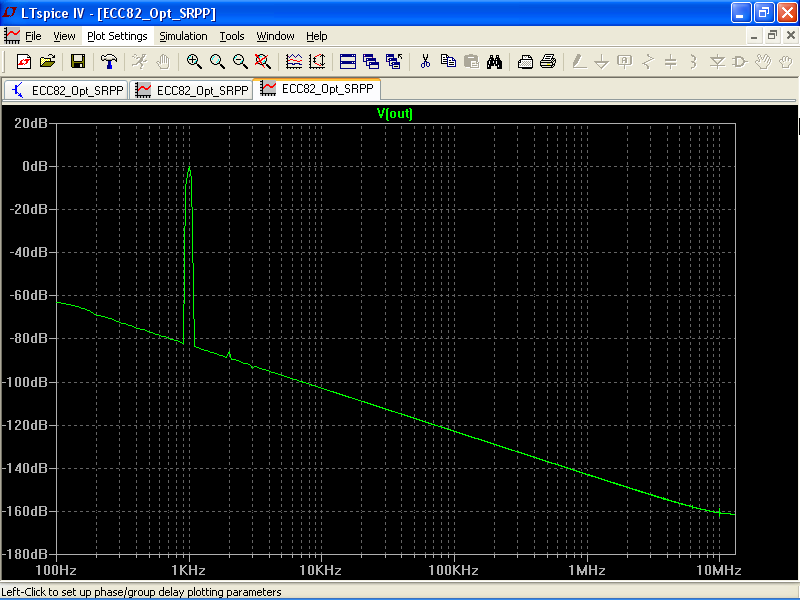This screenshot has width=800, height=600.
Task: Click the Place Inductor icon
Action: [x=693, y=62]
